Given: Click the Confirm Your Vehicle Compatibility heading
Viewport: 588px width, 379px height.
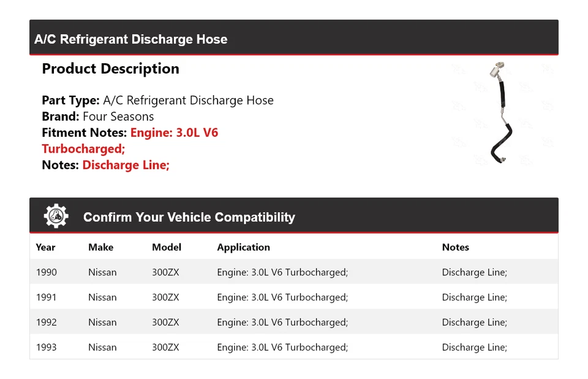Looking at the screenshot, I should 189,217.
